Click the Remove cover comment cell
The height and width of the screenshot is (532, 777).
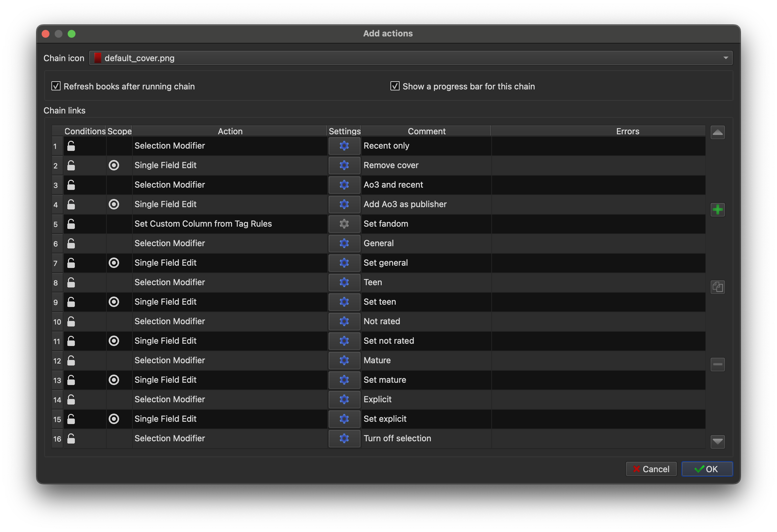click(426, 165)
